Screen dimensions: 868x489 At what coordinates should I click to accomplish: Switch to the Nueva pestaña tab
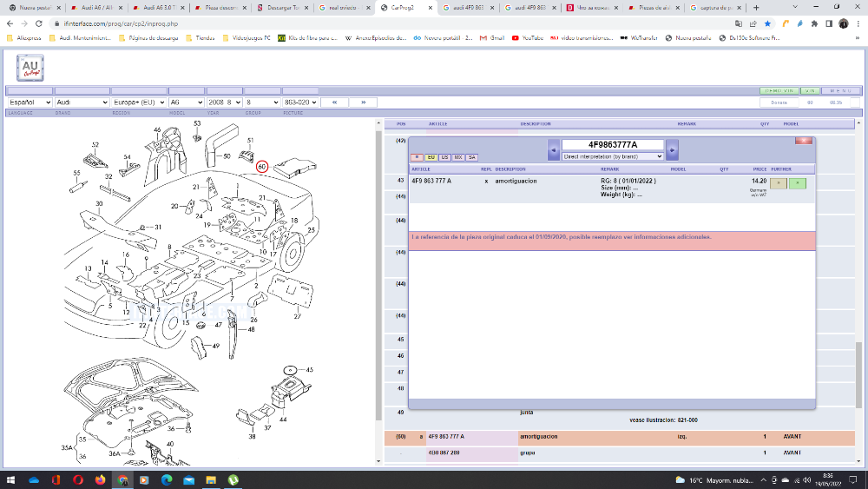click(x=35, y=8)
